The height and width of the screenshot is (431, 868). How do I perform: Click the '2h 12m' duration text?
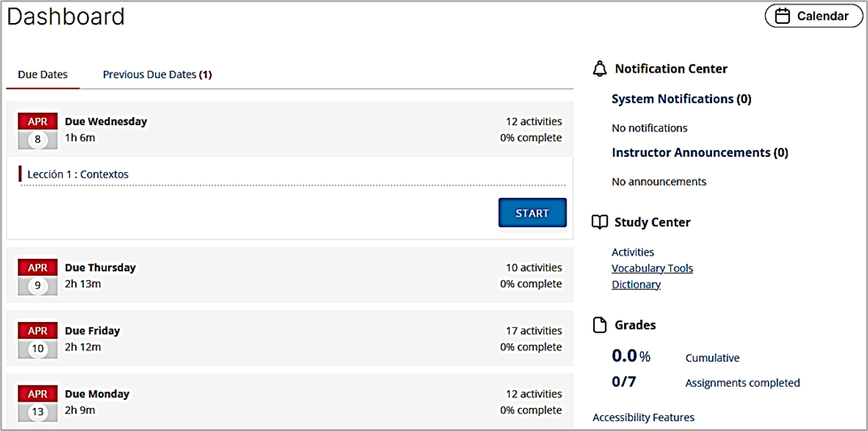pos(83,347)
